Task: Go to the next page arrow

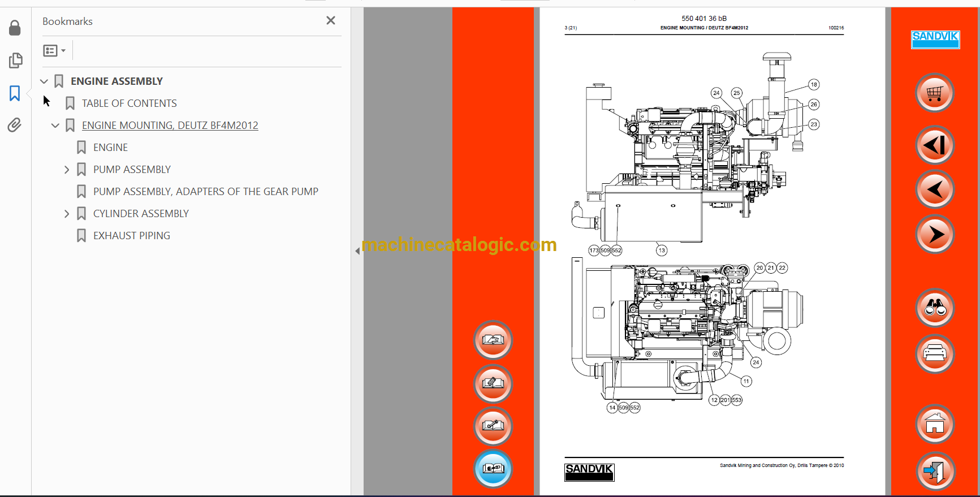Action: [x=935, y=234]
